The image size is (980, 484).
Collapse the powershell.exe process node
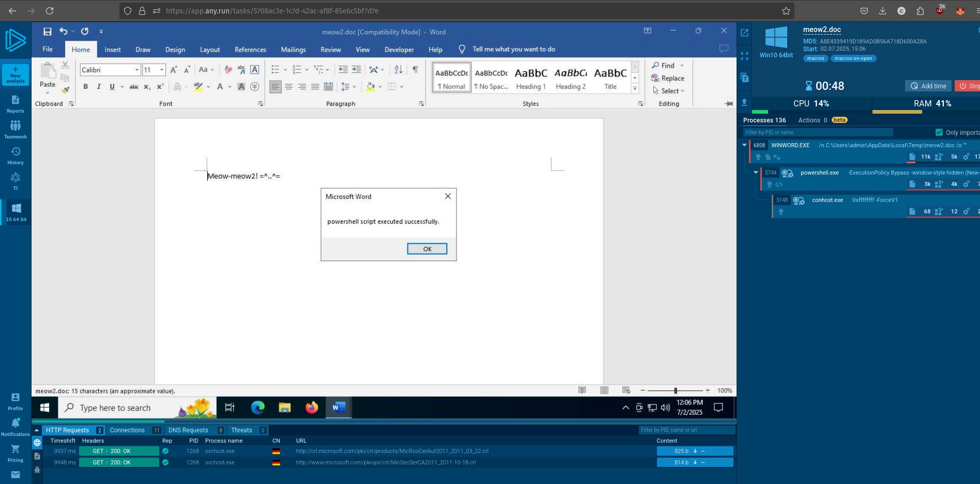756,173
